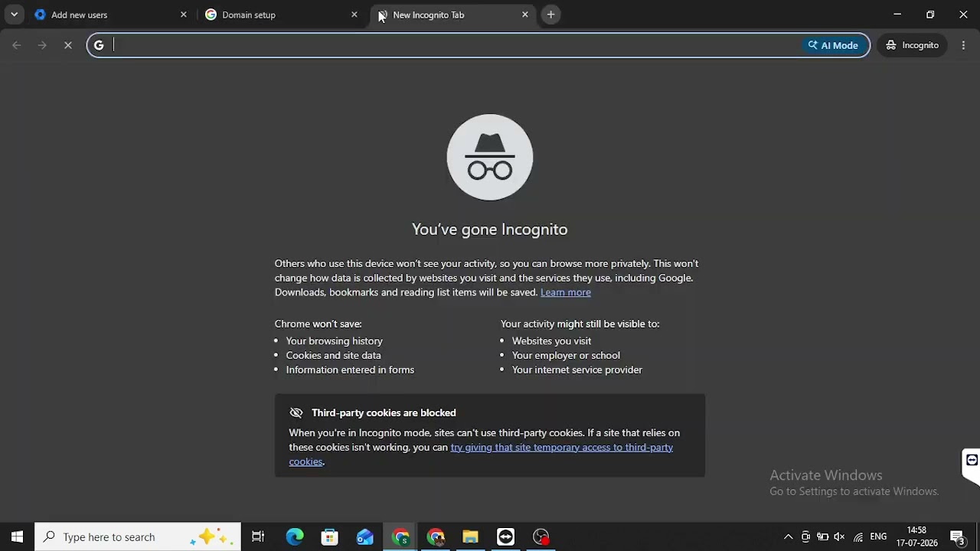
Task: Open the notification center icon
Action: pyautogui.click(x=958, y=537)
